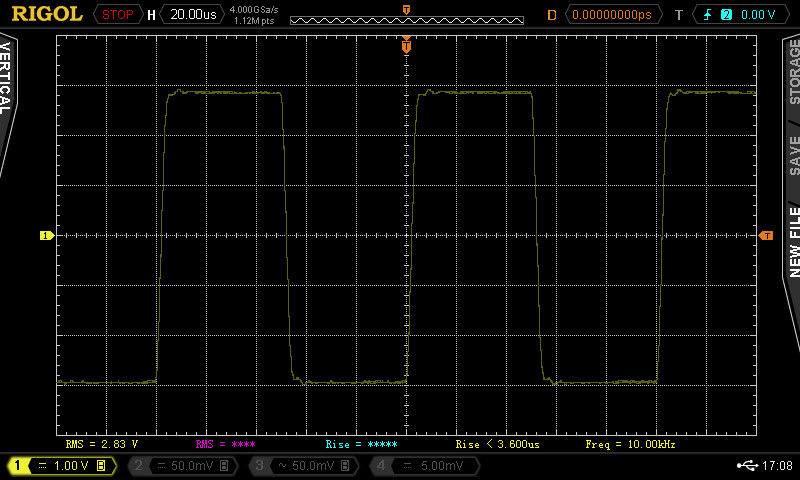Click trigger position marker above the grid
This screenshot has width=800, height=480.
pyautogui.click(x=406, y=42)
